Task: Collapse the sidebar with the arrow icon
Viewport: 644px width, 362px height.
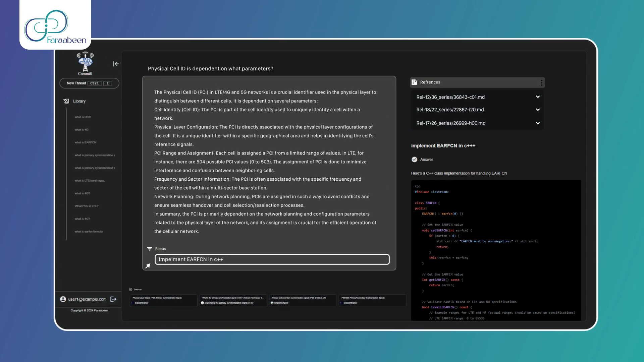Action: pyautogui.click(x=116, y=64)
